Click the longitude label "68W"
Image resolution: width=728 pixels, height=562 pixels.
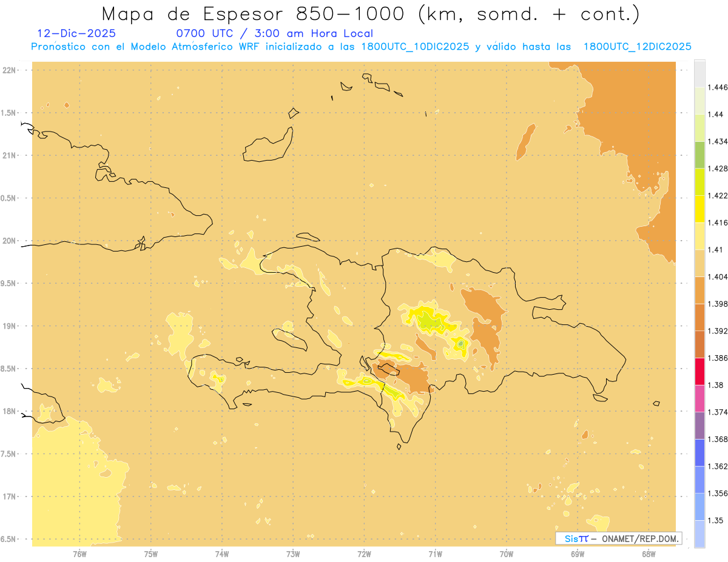click(x=649, y=554)
